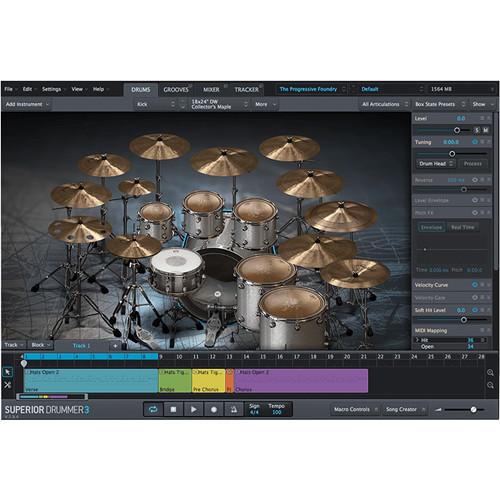Toggle the metronome icon
500x500 pixels.
coord(234,409)
